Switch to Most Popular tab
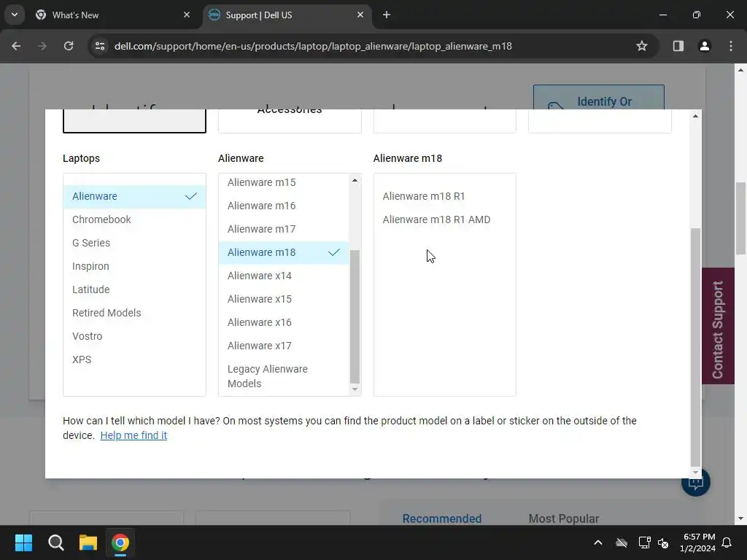Screen dimensions: 747x560 (x=564, y=518)
